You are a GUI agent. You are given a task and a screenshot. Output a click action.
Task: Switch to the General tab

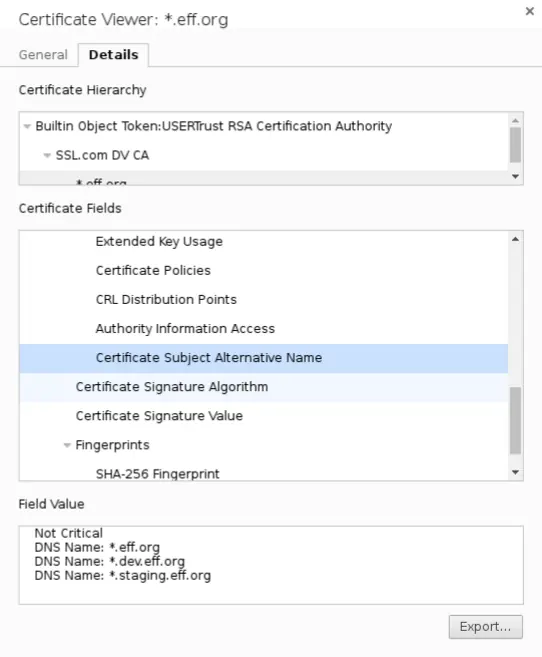coord(43,55)
